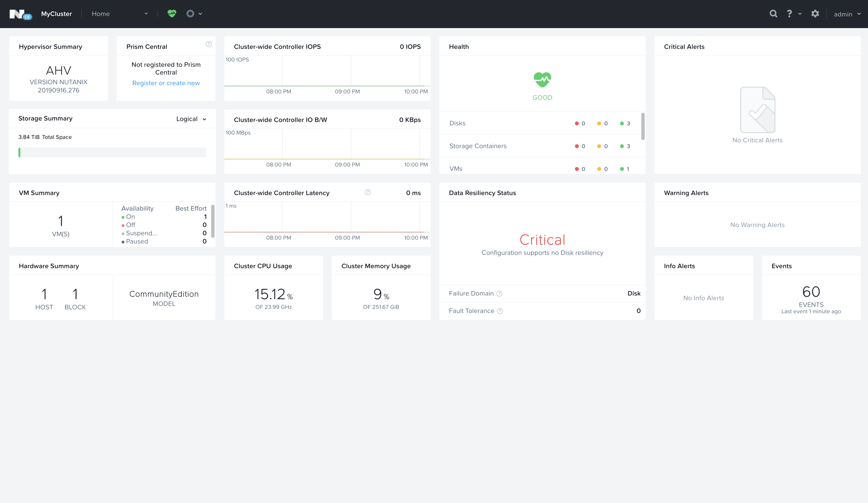This screenshot has width=868, height=503.
Task: Click Fault Tolerance info icon
Action: coord(500,311)
